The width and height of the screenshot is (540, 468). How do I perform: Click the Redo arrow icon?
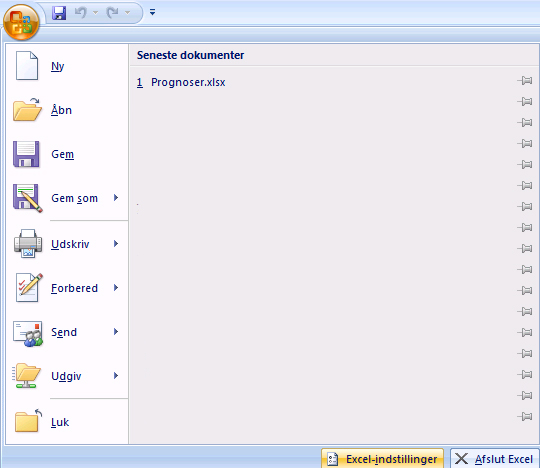point(113,13)
